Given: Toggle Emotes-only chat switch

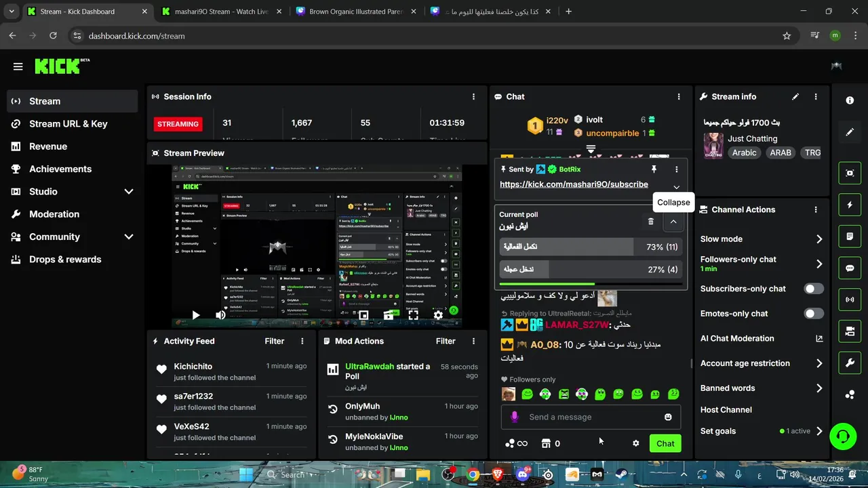Looking at the screenshot, I should pos(814,314).
